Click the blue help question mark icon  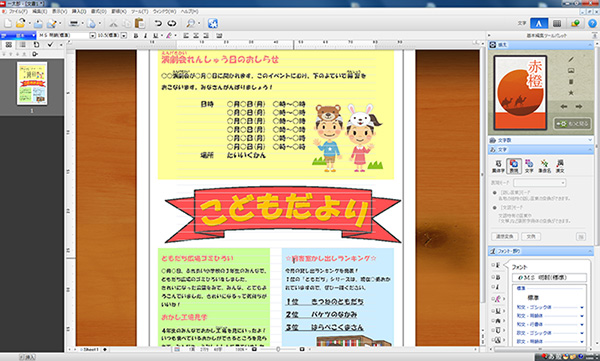pos(592,23)
